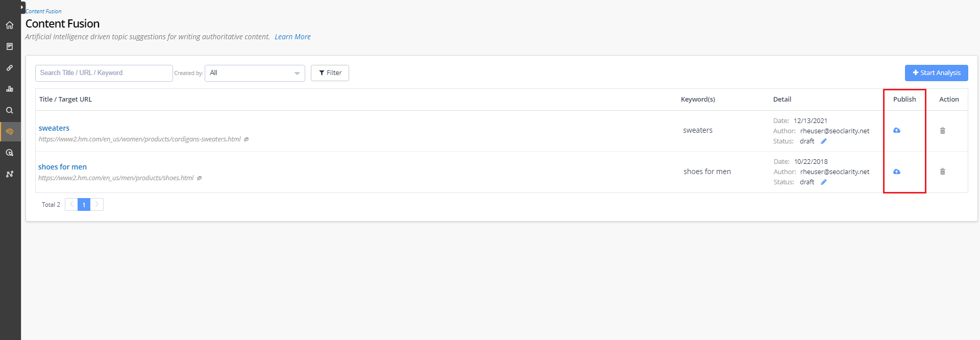980x340 pixels.
Task: Click the Start Analysis button
Action: pyautogui.click(x=936, y=73)
